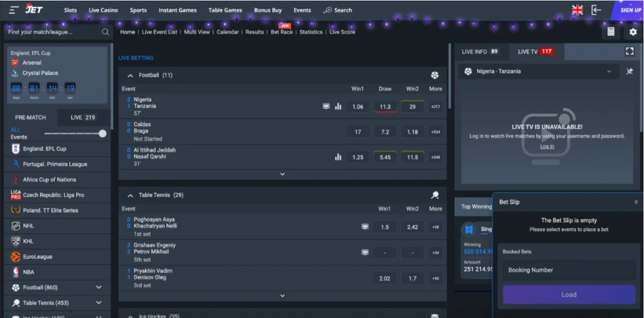Open Live Casino in top menu
This screenshot has height=318, width=644.
tap(103, 10)
